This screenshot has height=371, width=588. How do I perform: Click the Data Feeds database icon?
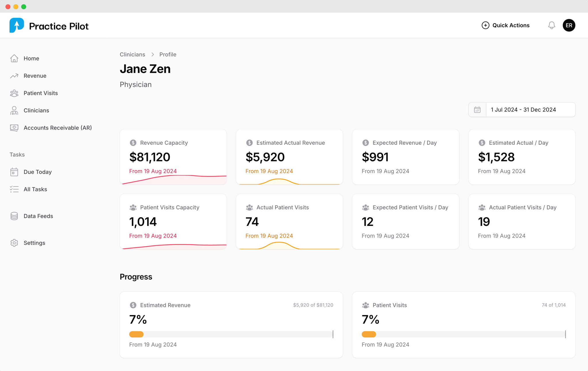pos(14,216)
